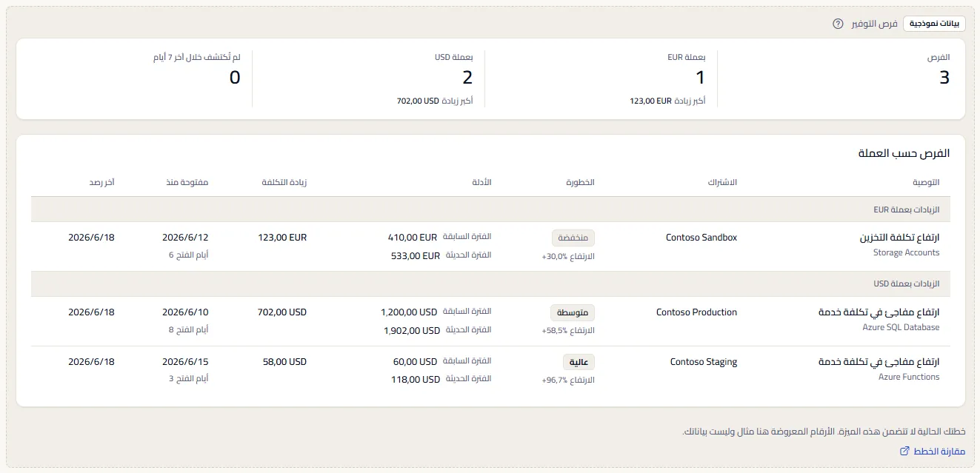The width and height of the screenshot is (980, 473).
Task: Open the مقارنة الخطط link
Action: [939, 451]
